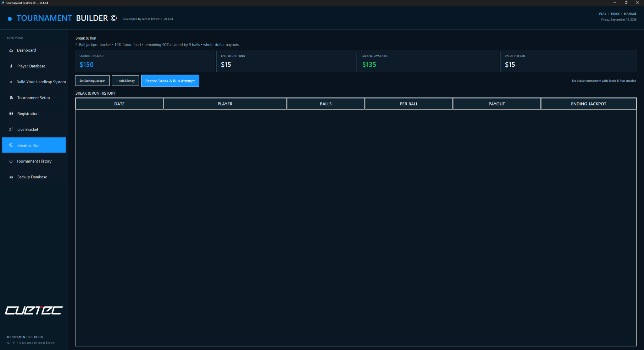Click the Tournament Setup icon
644x350 pixels.
[11, 98]
